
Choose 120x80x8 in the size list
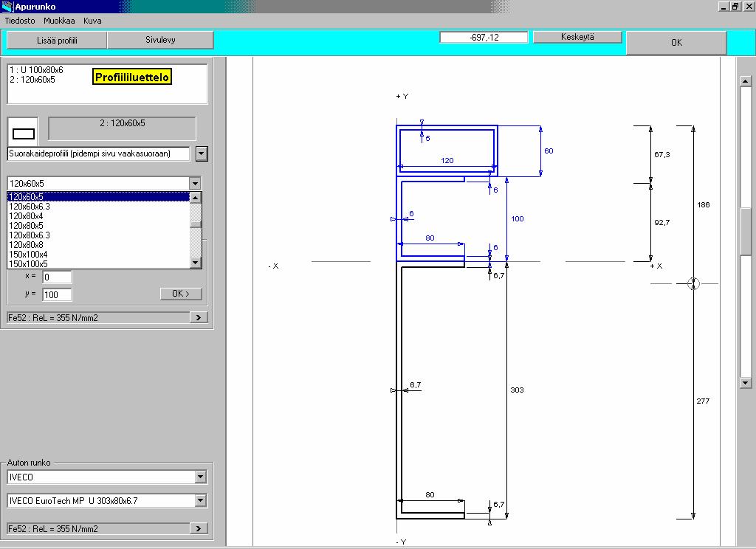tap(98, 245)
